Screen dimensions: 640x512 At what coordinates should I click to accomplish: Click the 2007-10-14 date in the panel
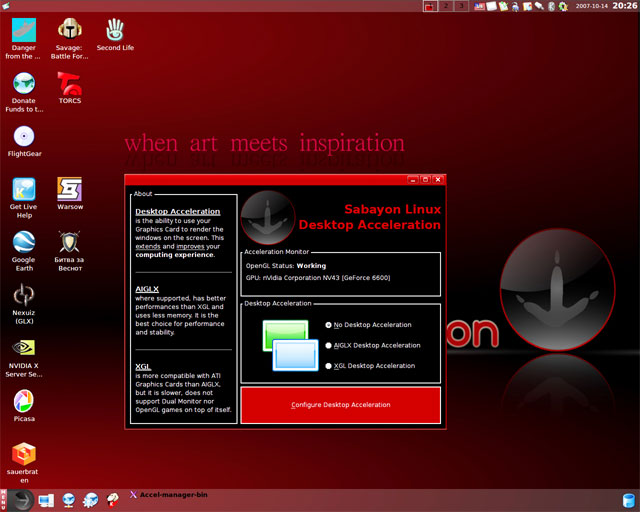[x=591, y=6]
